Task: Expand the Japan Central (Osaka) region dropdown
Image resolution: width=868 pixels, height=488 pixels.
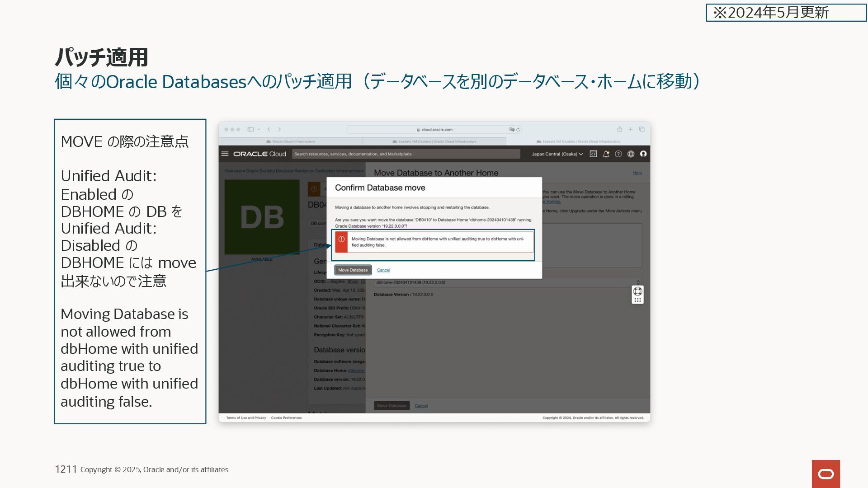Action: (557, 154)
